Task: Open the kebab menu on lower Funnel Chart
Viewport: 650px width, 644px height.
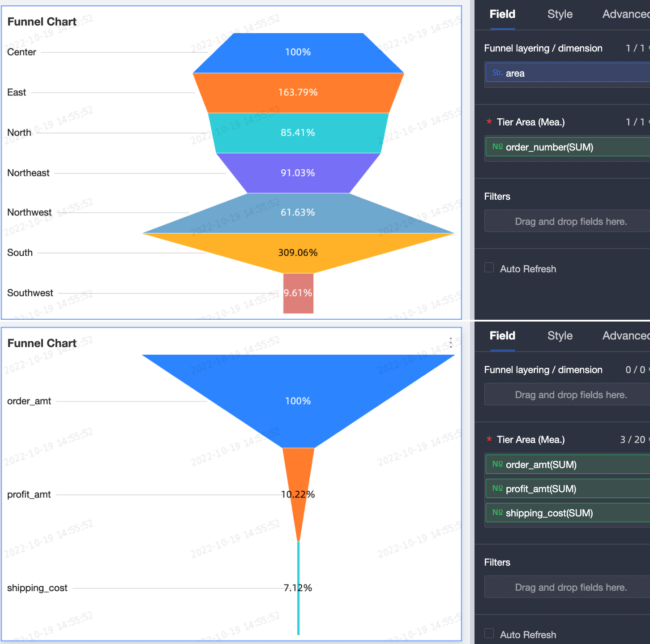Action: pos(450,343)
